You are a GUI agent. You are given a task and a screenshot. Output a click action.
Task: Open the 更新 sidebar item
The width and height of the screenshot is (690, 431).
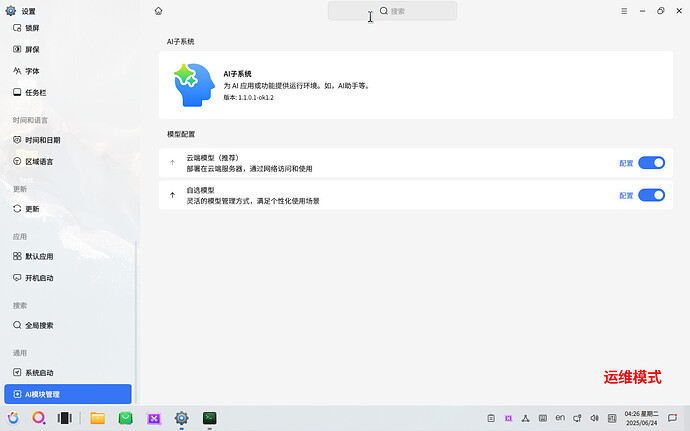(68, 209)
